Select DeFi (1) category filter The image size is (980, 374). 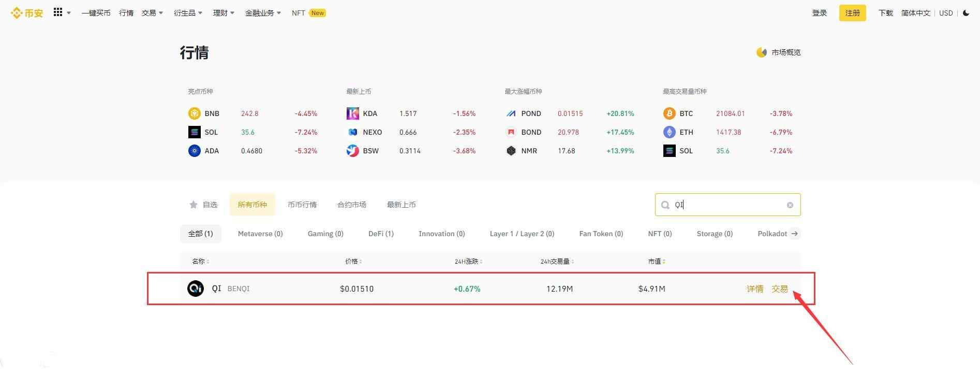coord(381,234)
